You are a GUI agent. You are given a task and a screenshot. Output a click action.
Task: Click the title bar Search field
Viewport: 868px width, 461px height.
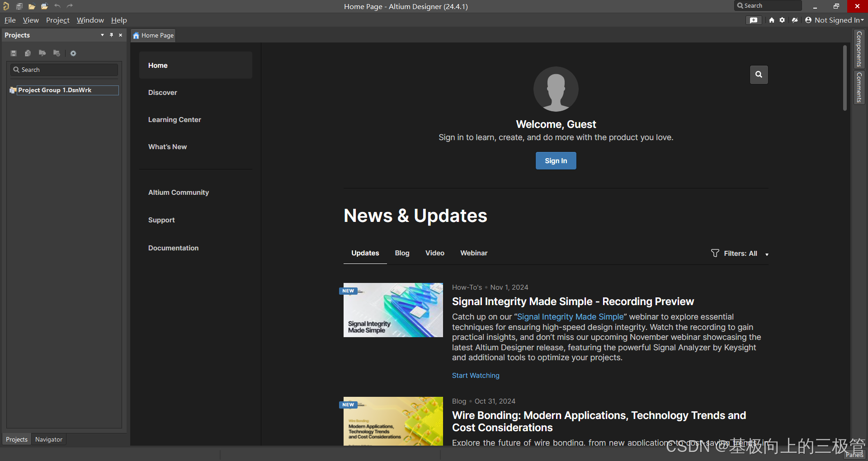coord(768,5)
